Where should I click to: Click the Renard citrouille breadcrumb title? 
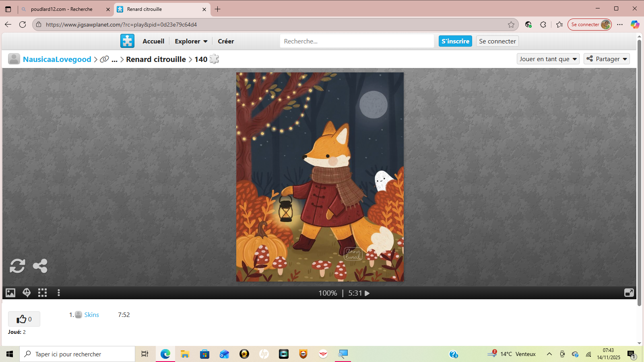pos(156,59)
